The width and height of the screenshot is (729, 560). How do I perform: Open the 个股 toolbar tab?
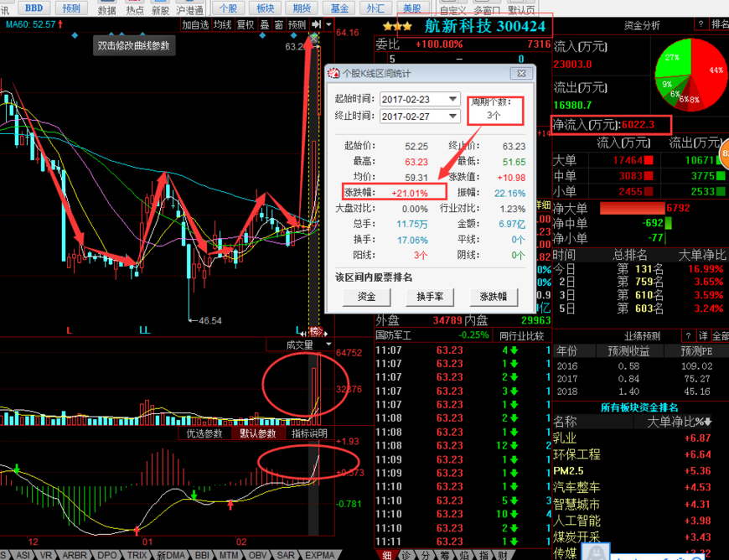point(228,8)
